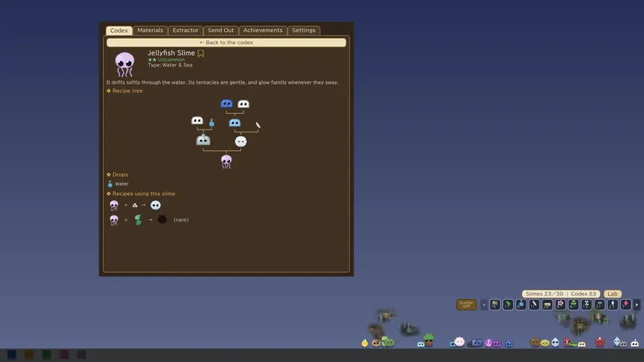Switch to the Materials tab
This screenshot has height=362, width=644.
[150, 31]
